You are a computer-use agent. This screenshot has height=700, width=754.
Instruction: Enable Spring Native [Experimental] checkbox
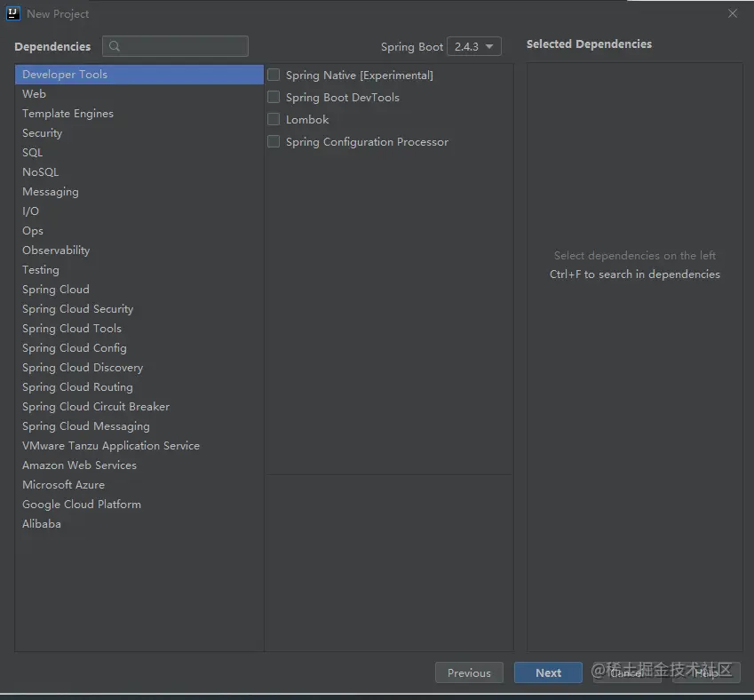[x=274, y=75]
